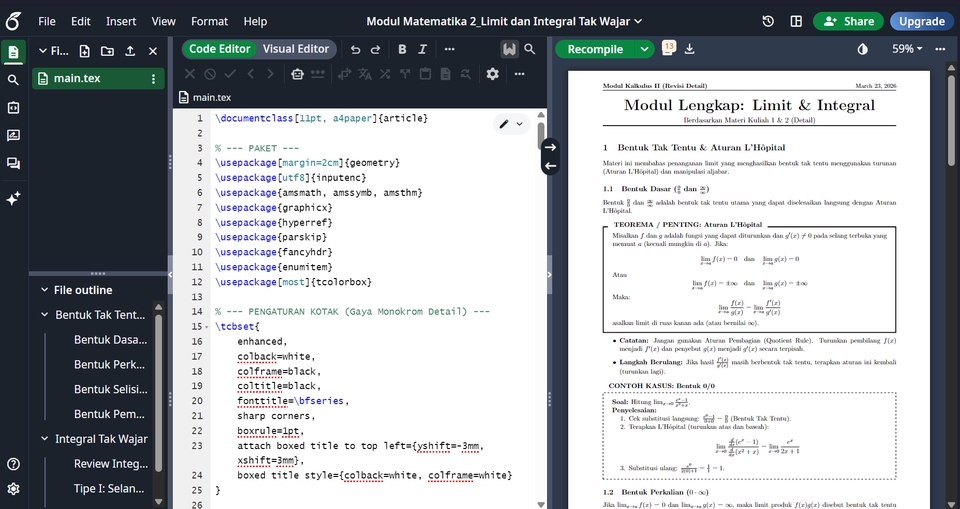Click the new file icon in file tree

[84, 51]
